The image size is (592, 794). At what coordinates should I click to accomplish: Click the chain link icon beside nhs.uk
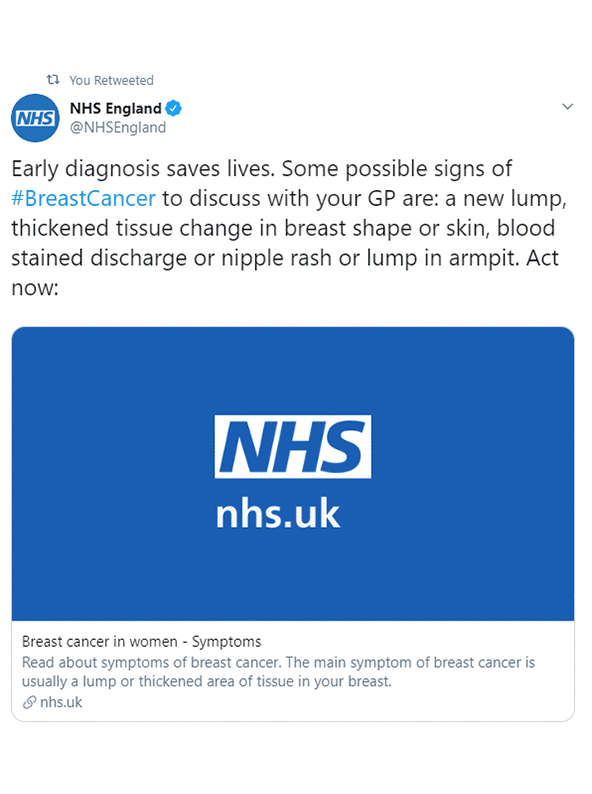29,702
